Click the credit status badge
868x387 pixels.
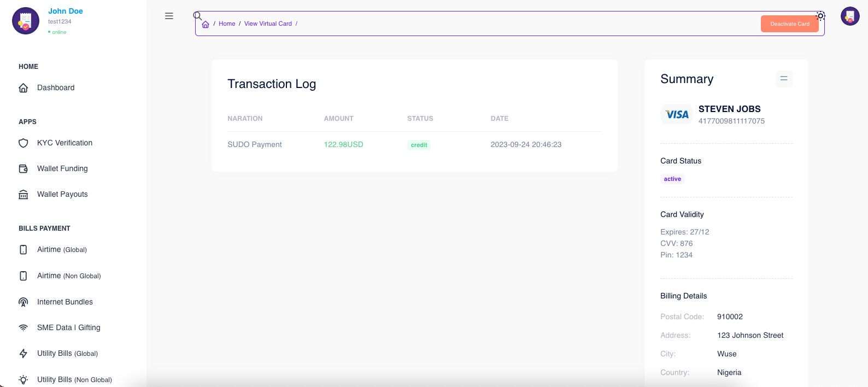(419, 145)
